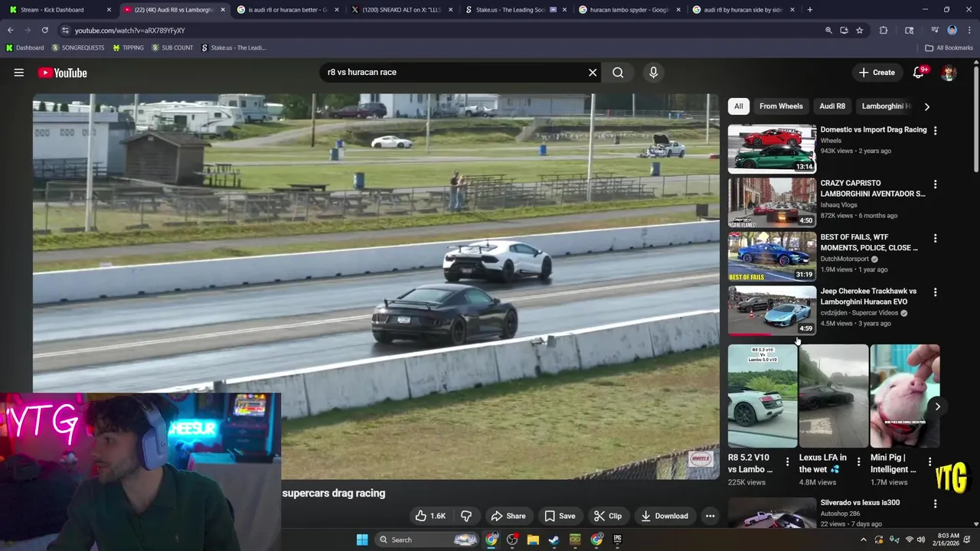The width and height of the screenshot is (980, 551).
Task: Open Mini Pig short thumbnail
Action: (x=905, y=396)
